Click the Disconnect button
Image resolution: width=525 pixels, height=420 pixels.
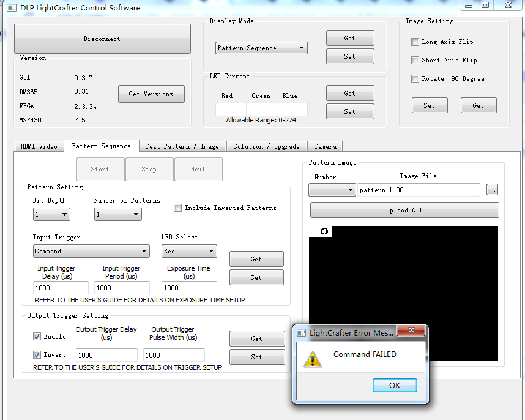click(x=102, y=38)
